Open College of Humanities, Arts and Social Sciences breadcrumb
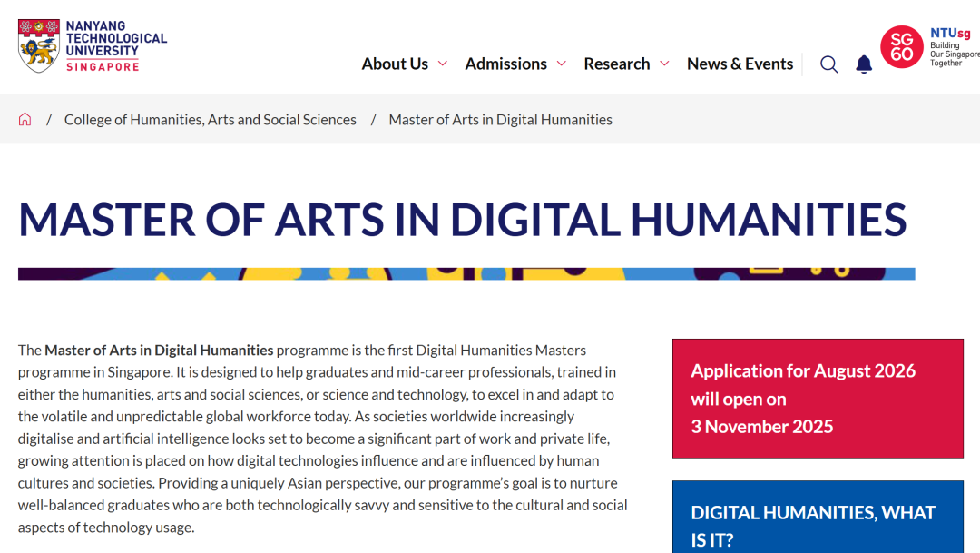The width and height of the screenshot is (980, 553). pos(211,120)
